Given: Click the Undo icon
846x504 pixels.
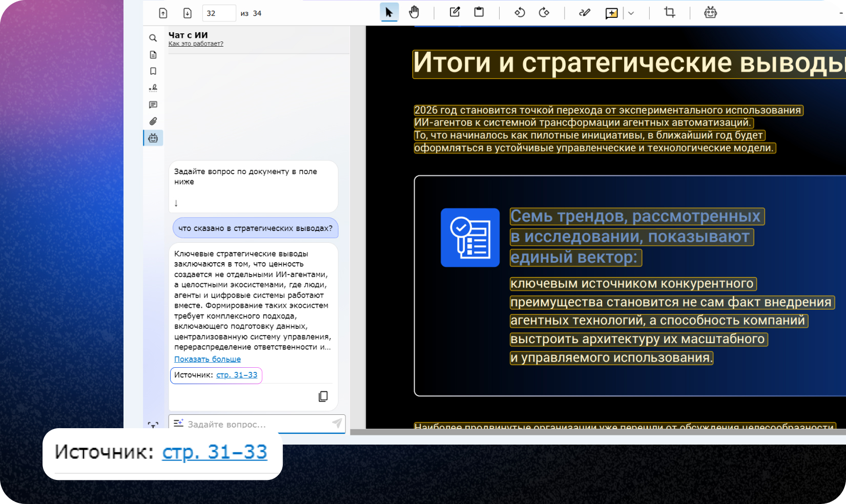Looking at the screenshot, I should (x=520, y=12).
